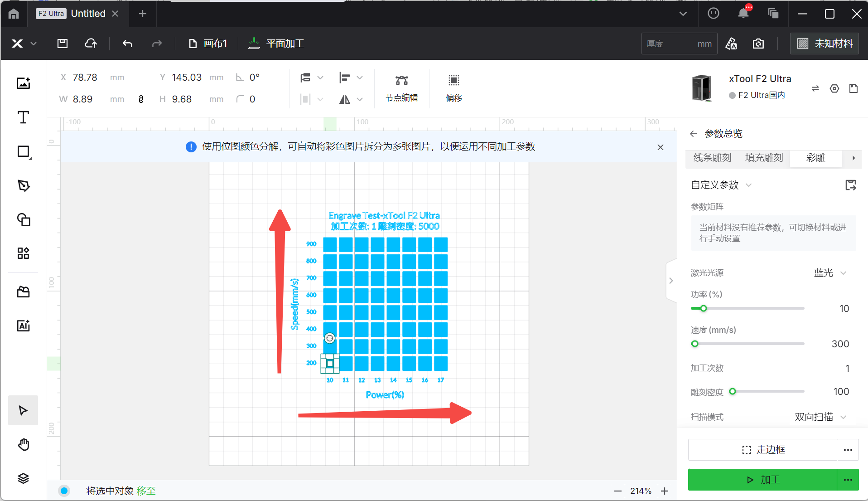Collapse the right parameters panel
The image size is (868, 501).
coord(671,281)
